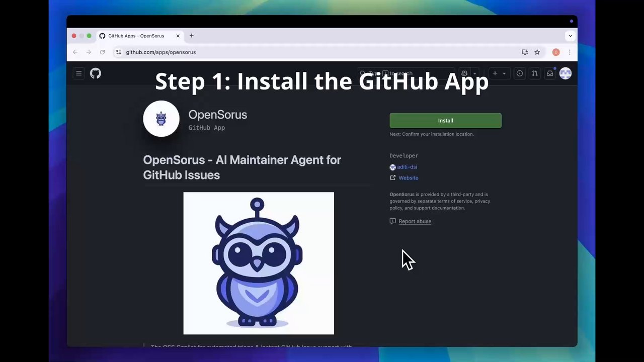The height and width of the screenshot is (362, 644).
Task: Open the Chrome profile avatar
Action: (x=556, y=52)
